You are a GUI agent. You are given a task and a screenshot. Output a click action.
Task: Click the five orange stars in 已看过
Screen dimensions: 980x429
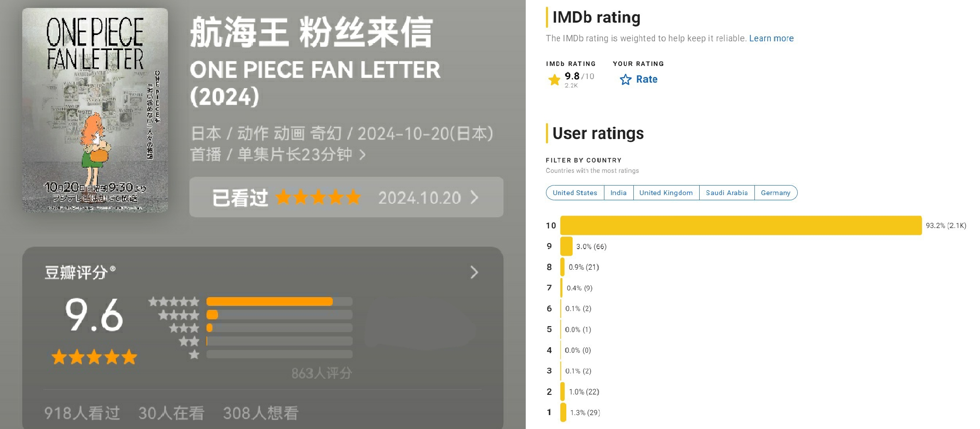pyautogui.click(x=318, y=197)
